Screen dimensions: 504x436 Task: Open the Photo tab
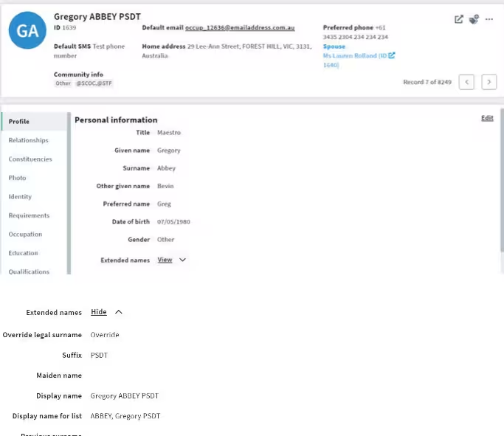18,178
